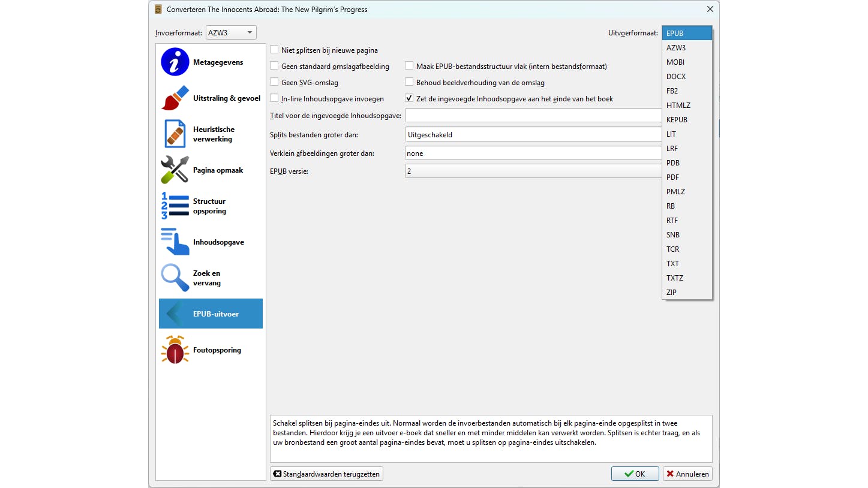The height and width of the screenshot is (488, 868).
Task: Go to Heuristische verwerking section
Action: pos(211,134)
